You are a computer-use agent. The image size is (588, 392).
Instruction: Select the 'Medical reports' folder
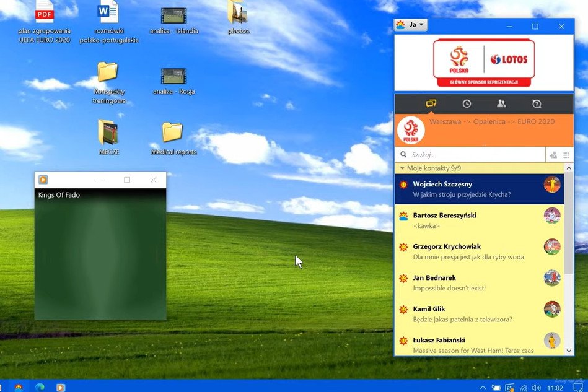(x=173, y=132)
